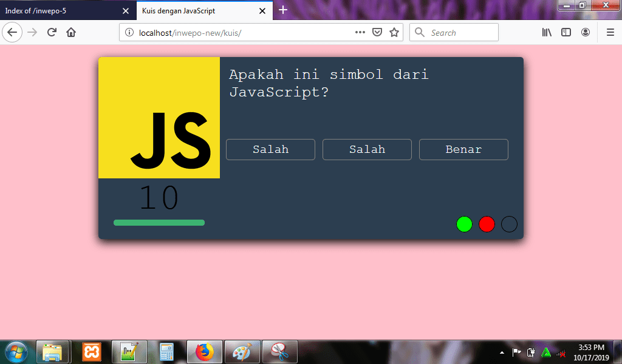Click the green triangle tray icon

pyautogui.click(x=546, y=352)
